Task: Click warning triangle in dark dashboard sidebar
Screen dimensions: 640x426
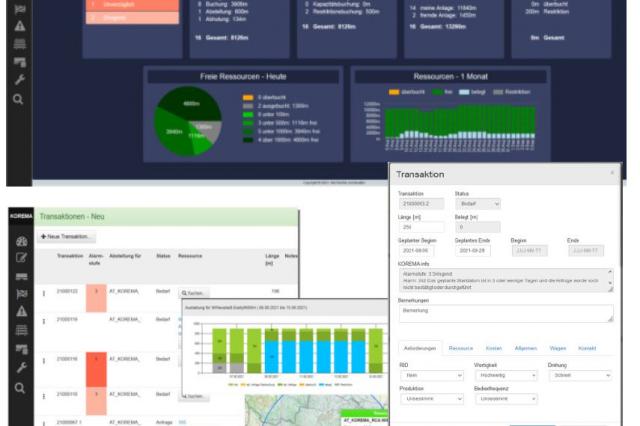Action: coord(18,26)
